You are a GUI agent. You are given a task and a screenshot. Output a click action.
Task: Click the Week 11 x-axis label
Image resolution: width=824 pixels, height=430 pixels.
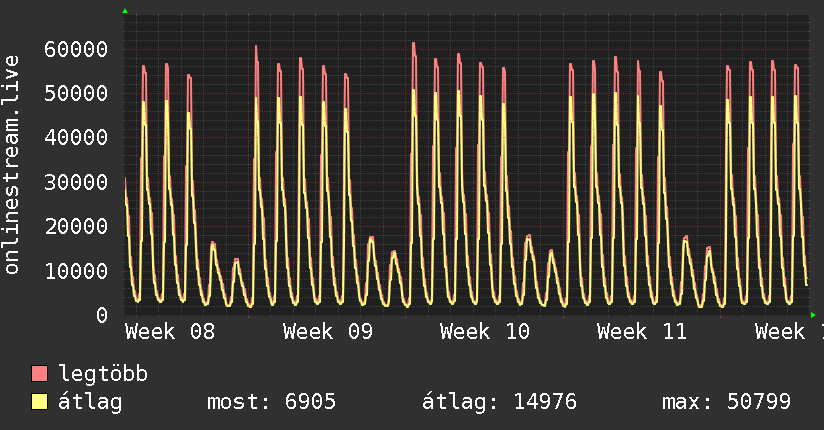coord(642,331)
